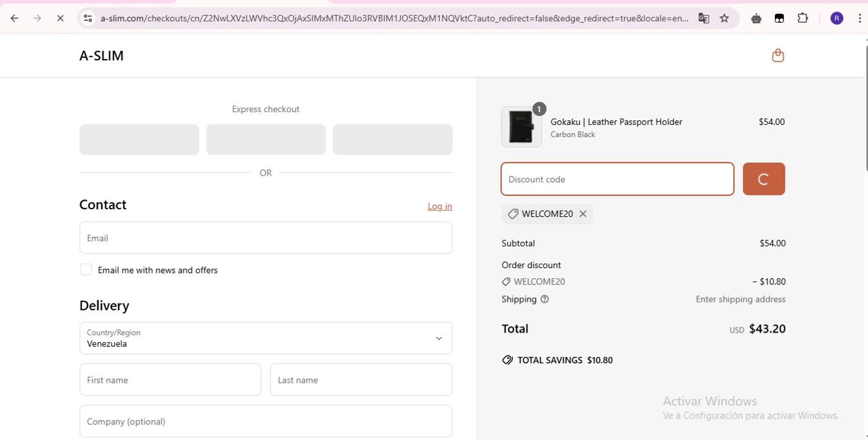Click the black square extension icon
868x440 pixels.
tap(779, 19)
